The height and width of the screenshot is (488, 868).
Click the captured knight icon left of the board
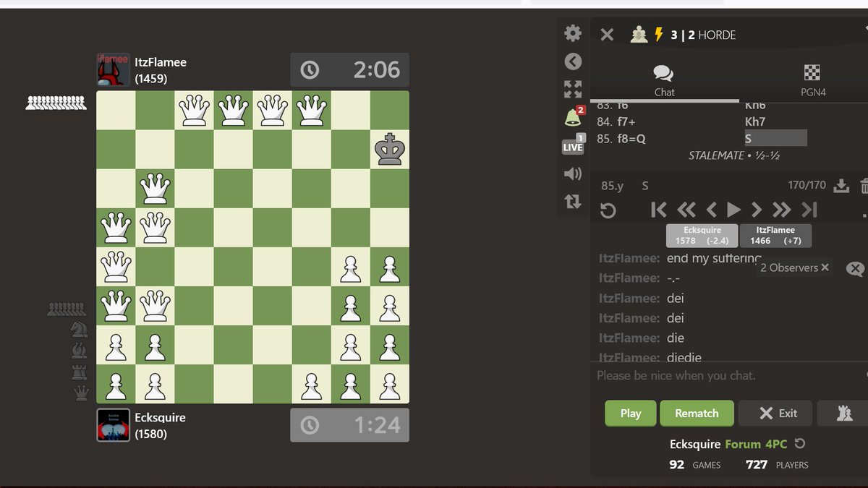tap(79, 330)
